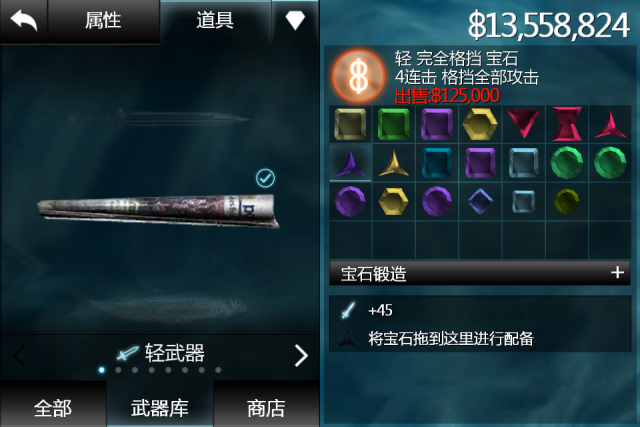
Task: Select the rolled newspaper weapon
Action: pyautogui.click(x=158, y=210)
